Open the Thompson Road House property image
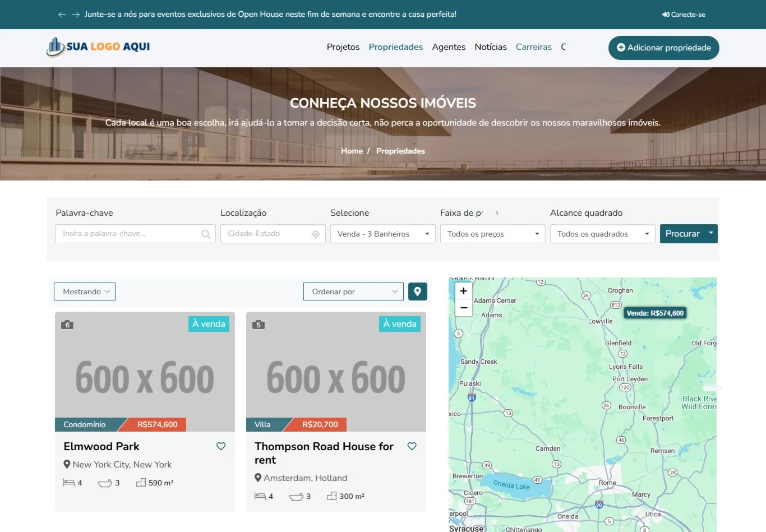Screen dimensions: 766x532 coord(336,372)
